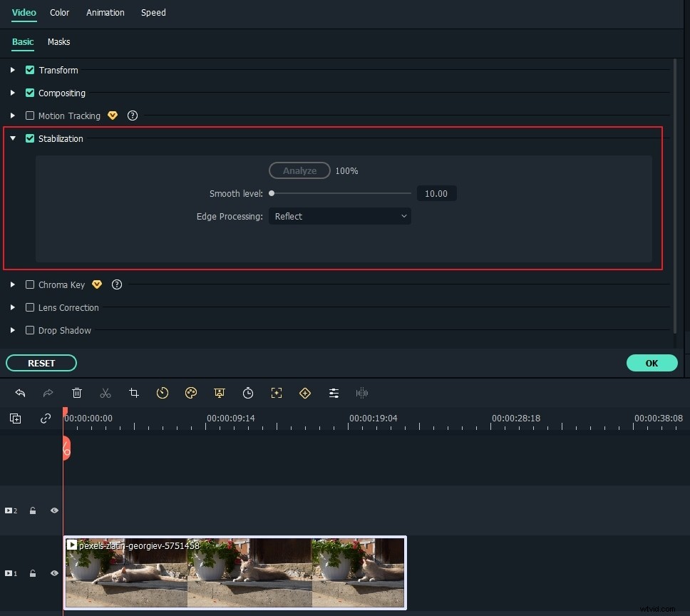Image resolution: width=690 pixels, height=616 pixels.
Task: Undo the last action
Action: (20, 393)
